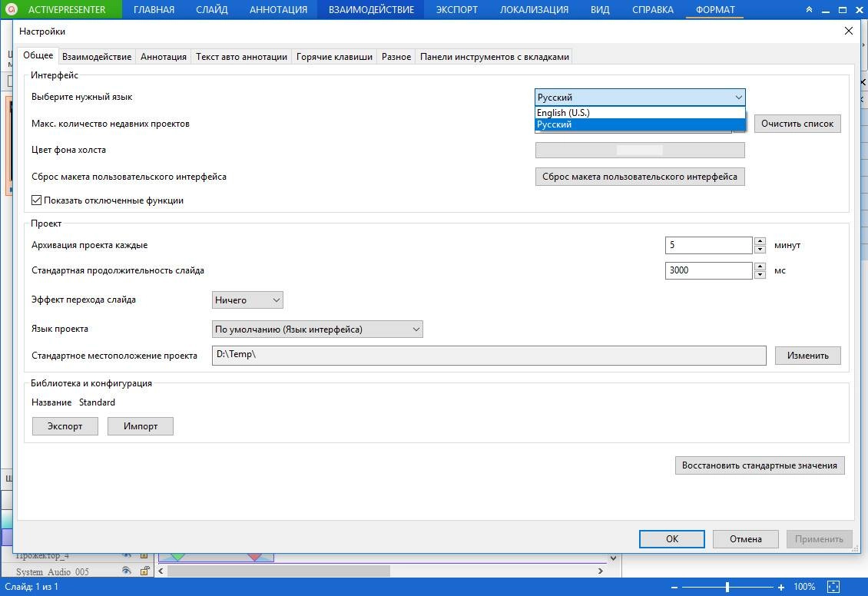Screen dimensions: 868x596
Task: Open ЭКСПОРТ ribbon tab
Action: [x=457, y=9]
